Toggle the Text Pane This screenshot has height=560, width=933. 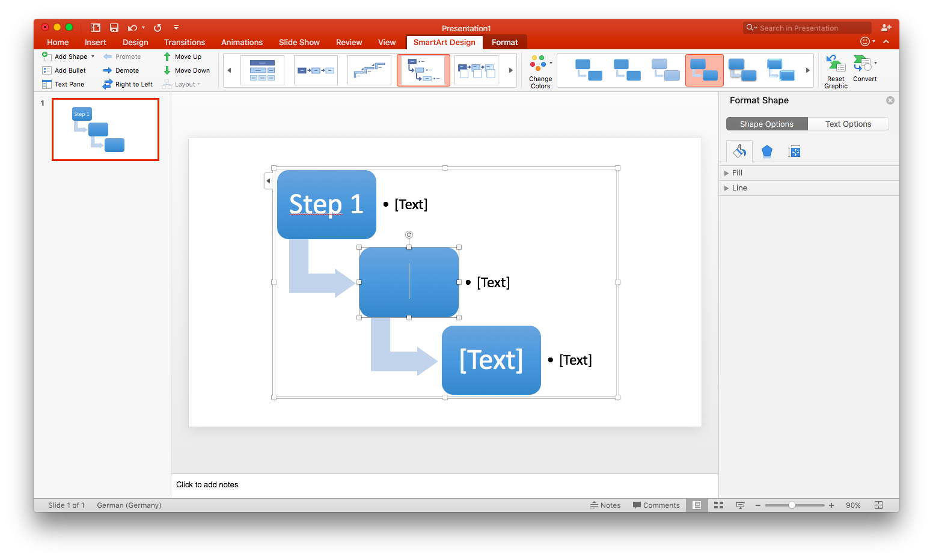[63, 84]
